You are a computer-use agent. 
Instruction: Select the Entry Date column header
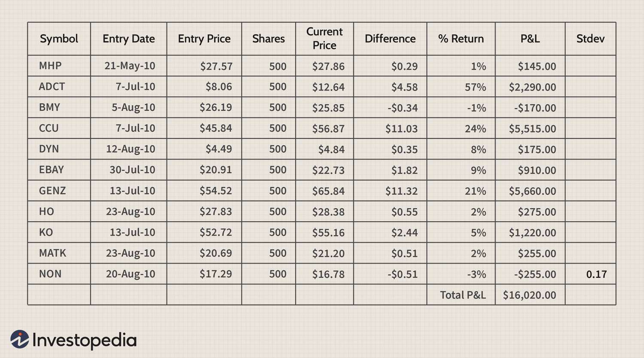click(x=128, y=39)
